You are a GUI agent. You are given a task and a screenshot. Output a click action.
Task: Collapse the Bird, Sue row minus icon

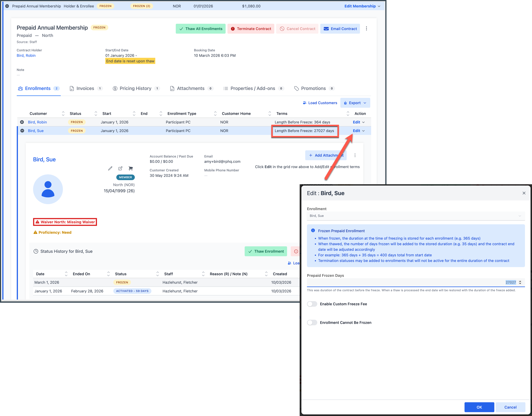coord(22,131)
